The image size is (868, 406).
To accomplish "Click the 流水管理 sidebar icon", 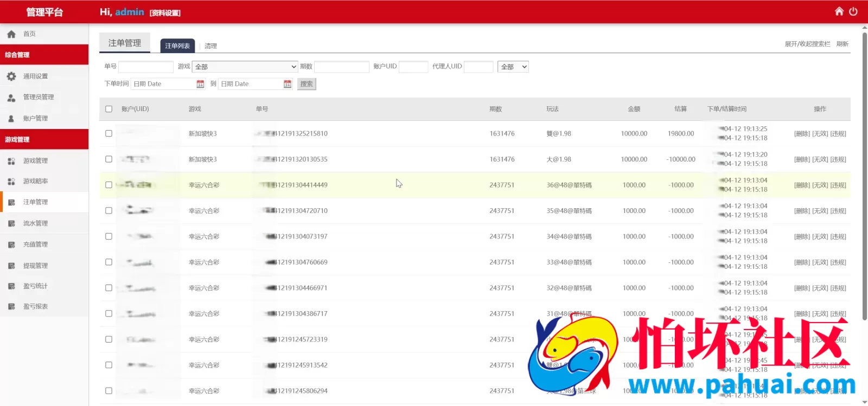I will click(11, 223).
